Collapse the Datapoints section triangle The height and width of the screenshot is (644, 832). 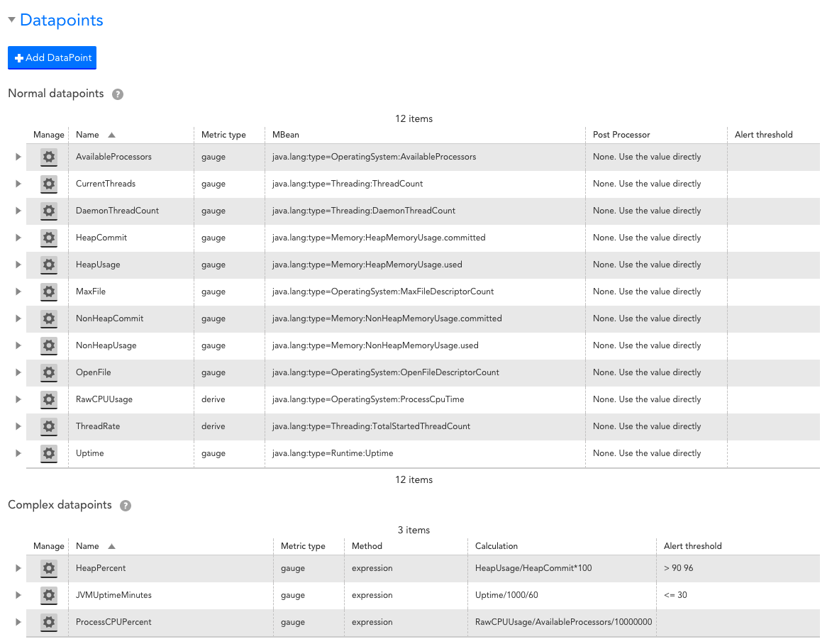click(x=11, y=20)
